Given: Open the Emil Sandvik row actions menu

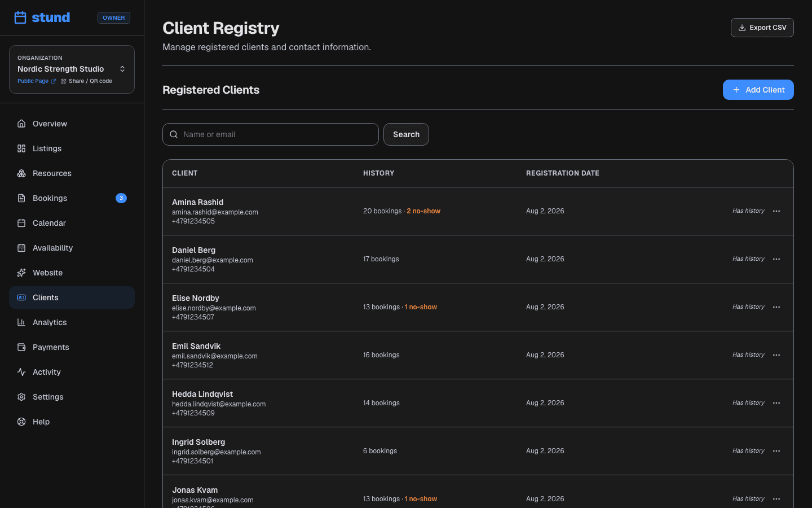Looking at the screenshot, I should click(776, 355).
